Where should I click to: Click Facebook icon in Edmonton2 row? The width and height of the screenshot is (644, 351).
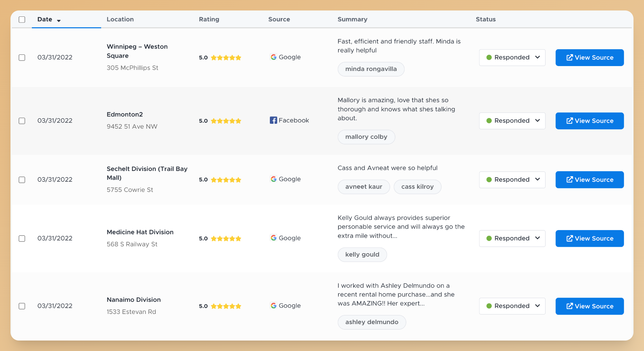(x=273, y=120)
